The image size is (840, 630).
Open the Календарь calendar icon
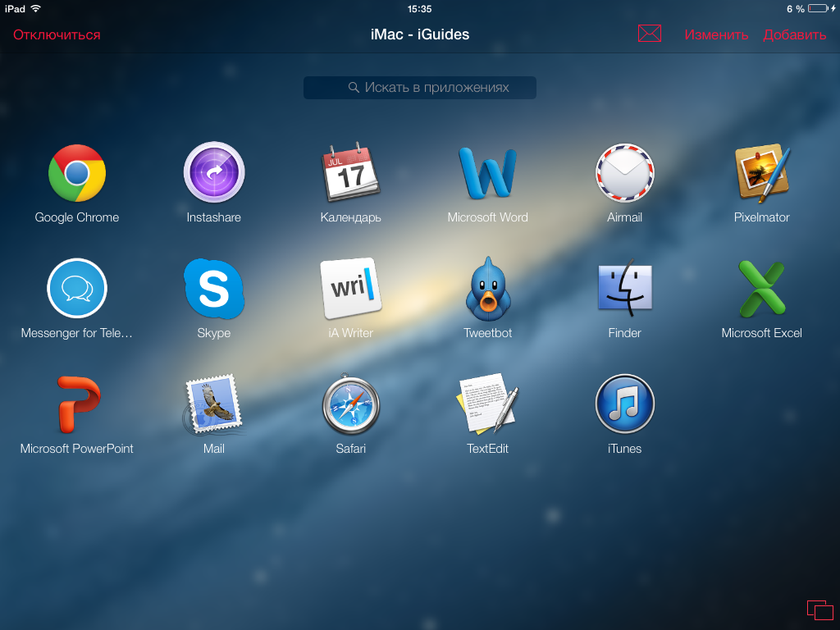click(x=350, y=171)
